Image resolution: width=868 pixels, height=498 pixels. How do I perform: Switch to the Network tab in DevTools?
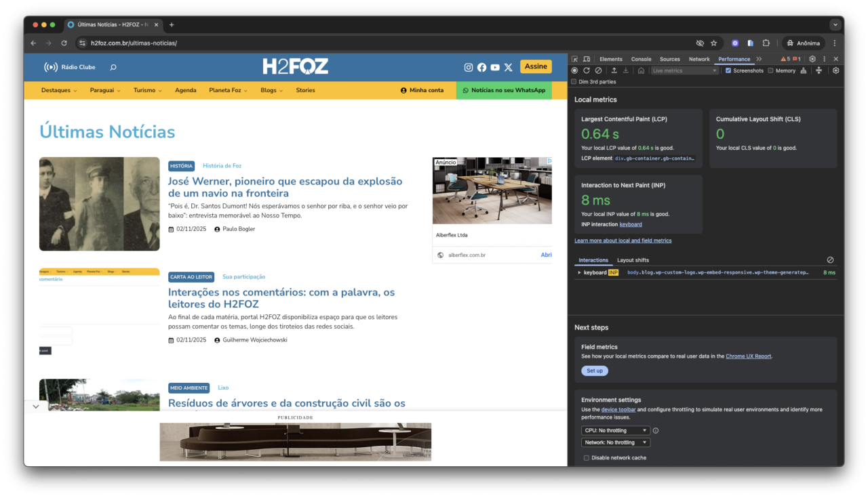pos(699,59)
